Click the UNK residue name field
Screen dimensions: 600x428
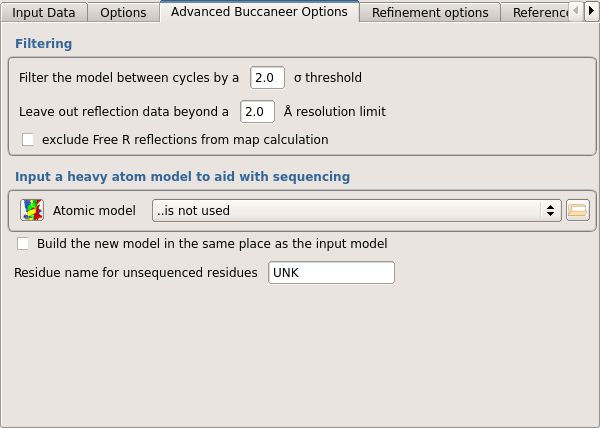click(x=331, y=272)
